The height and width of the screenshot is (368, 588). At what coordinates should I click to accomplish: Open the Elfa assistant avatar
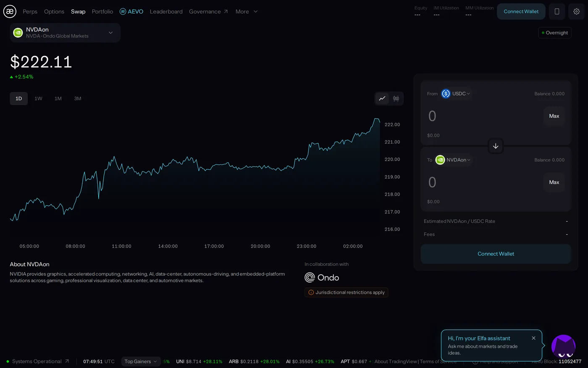coord(563,346)
